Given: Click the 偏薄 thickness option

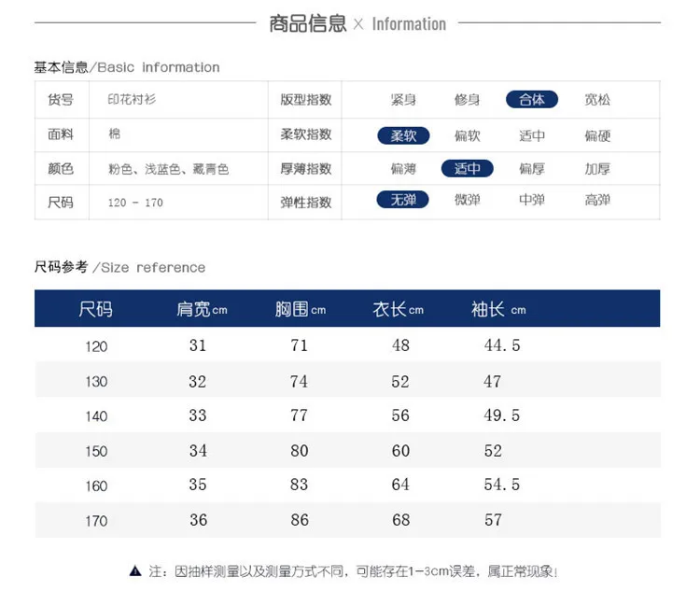Looking at the screenshot, I should coord(403,168).
